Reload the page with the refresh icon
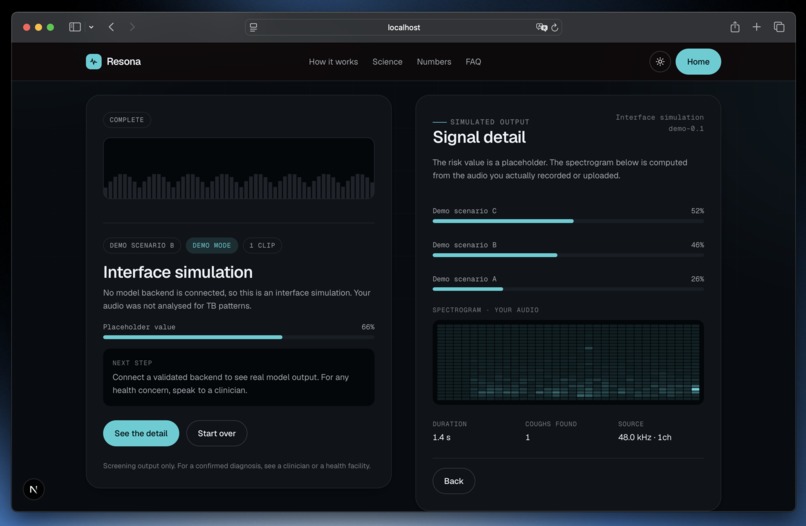The image size is (806, 526). [x=555, y=27]
